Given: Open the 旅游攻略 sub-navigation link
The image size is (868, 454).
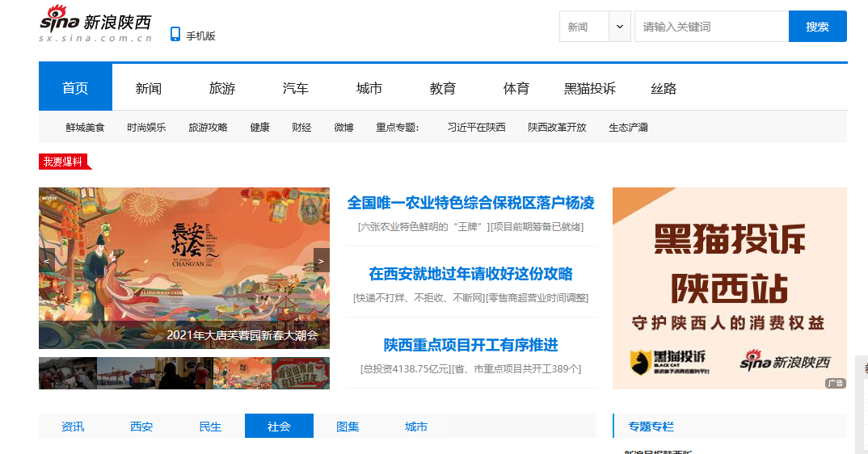Looking at the screenshot, I should pyautogui.click(x=209, y=128).
